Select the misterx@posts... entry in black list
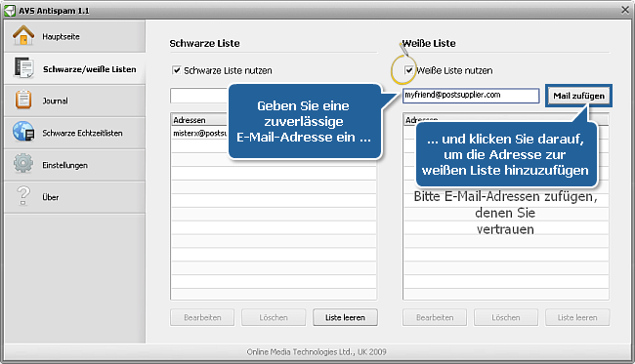Viewport: 635px width, 364px height. click(x=199, y=133)
